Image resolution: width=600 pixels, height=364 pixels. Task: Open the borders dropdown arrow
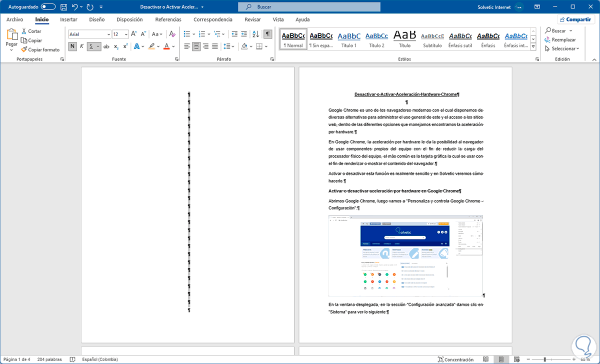pos(266,46)
